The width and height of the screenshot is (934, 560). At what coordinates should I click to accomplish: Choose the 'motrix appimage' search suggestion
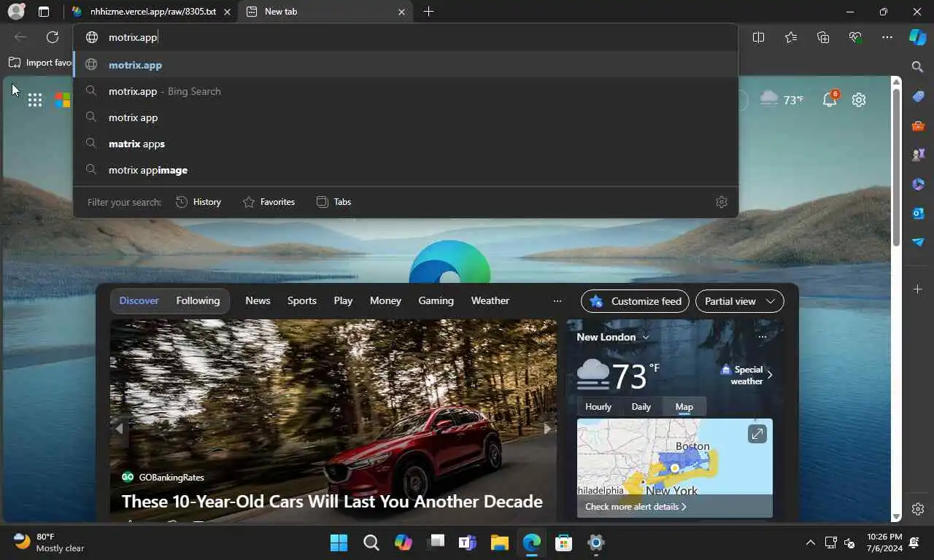point(406,170)
